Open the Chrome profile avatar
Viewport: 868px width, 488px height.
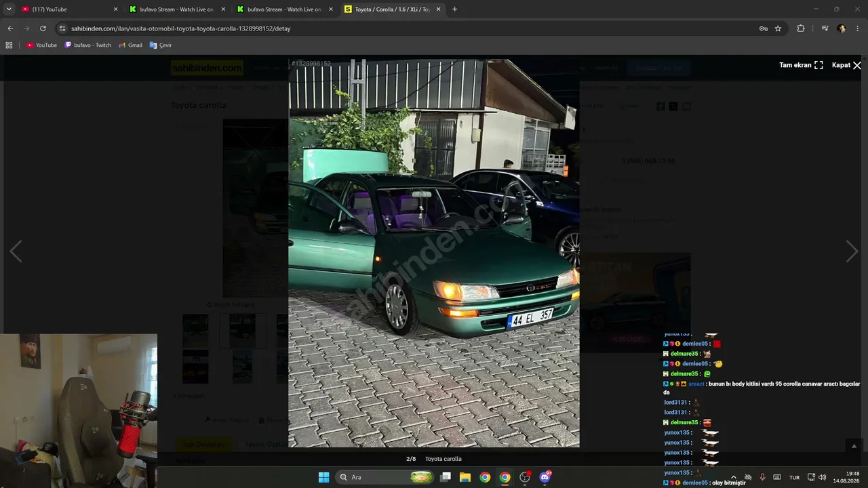(842, 28)
